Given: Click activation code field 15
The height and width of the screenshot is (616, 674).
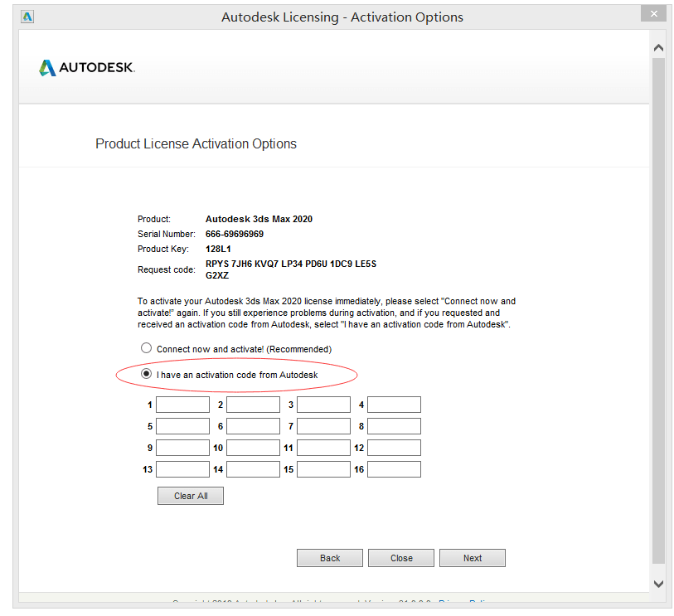Looking at the screenshot, I should click(323, 469).
